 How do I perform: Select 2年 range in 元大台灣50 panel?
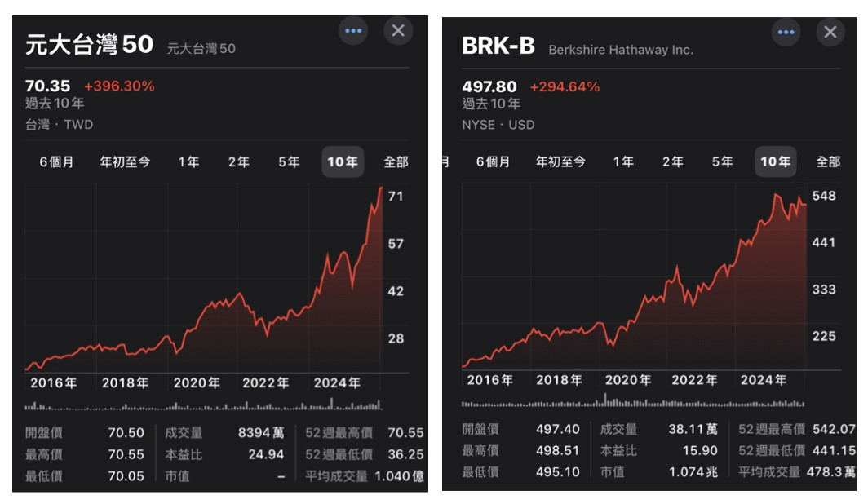pyautogui.click(x=238, y=162)
